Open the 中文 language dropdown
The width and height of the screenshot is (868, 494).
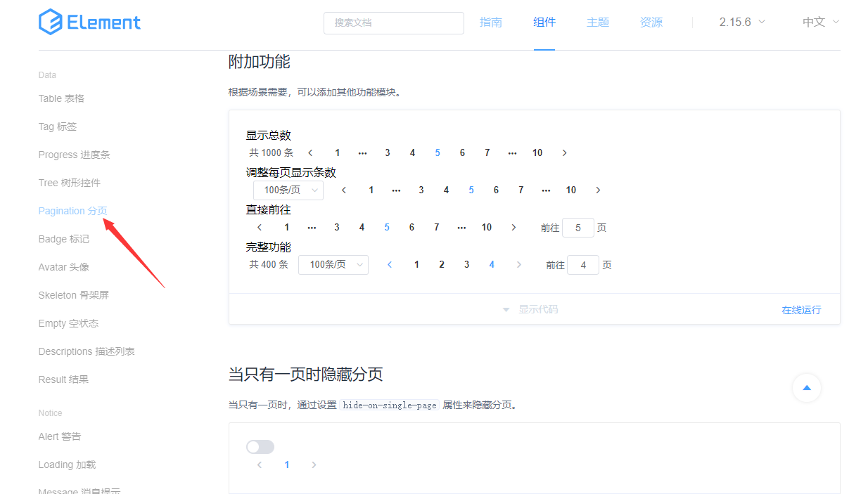tap(821, 22)
